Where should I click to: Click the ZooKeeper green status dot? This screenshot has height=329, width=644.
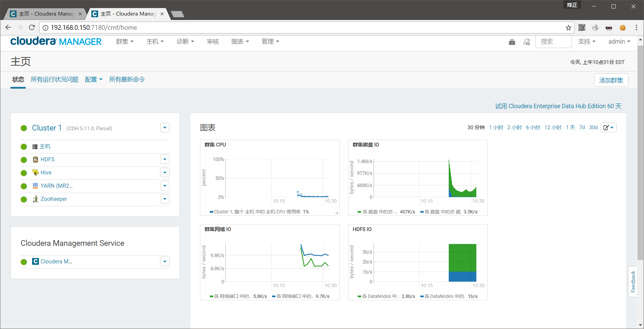click(x=24, y=199)
